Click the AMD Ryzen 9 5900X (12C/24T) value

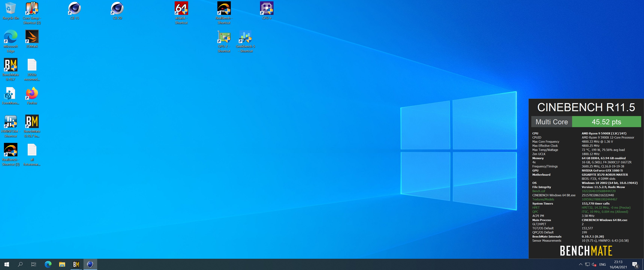pyautogui.click(x=604, y=133)
